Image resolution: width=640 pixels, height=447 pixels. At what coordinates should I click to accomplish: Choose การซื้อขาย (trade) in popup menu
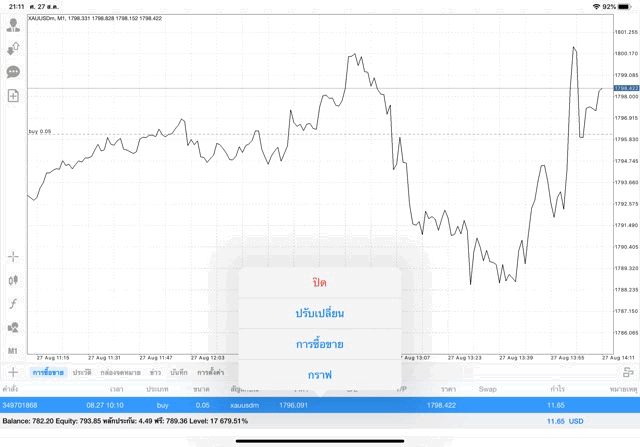pyautogui.click(x=319, y=344)
